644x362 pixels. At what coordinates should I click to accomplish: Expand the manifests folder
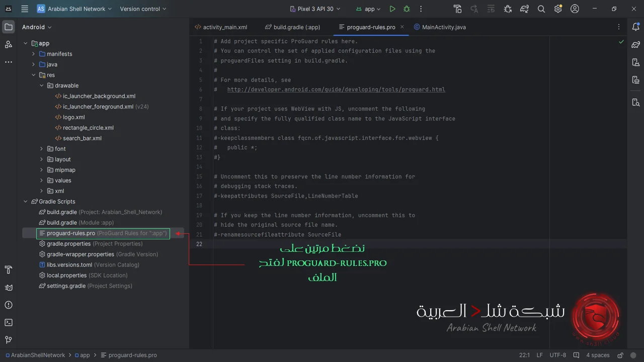coord(34,54)
